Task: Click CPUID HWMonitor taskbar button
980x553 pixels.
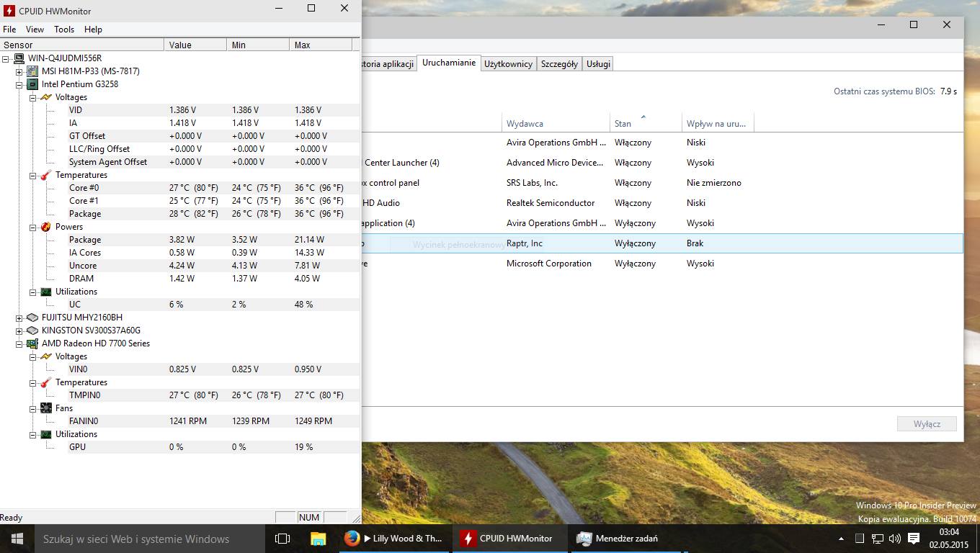Action: click(510, 539)
